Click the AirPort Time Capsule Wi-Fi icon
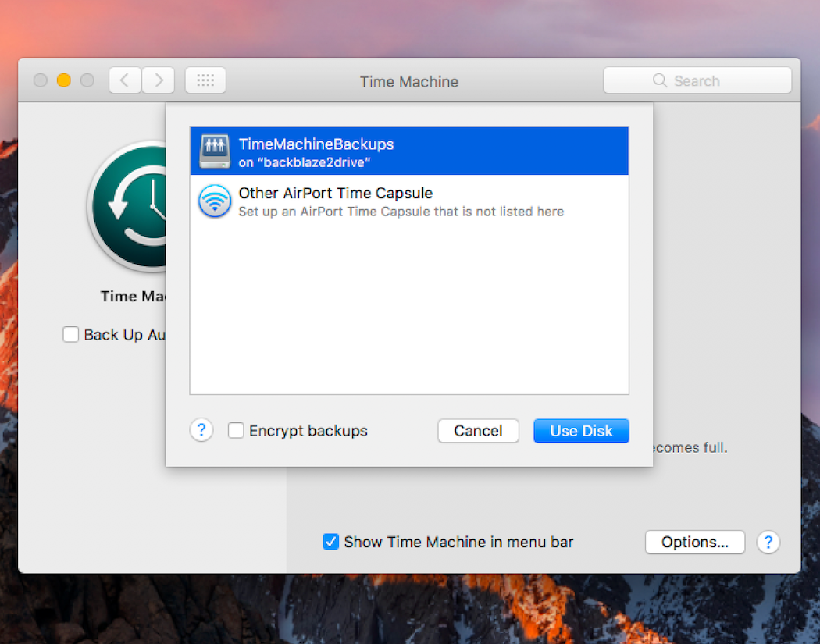 click(215, 201)
